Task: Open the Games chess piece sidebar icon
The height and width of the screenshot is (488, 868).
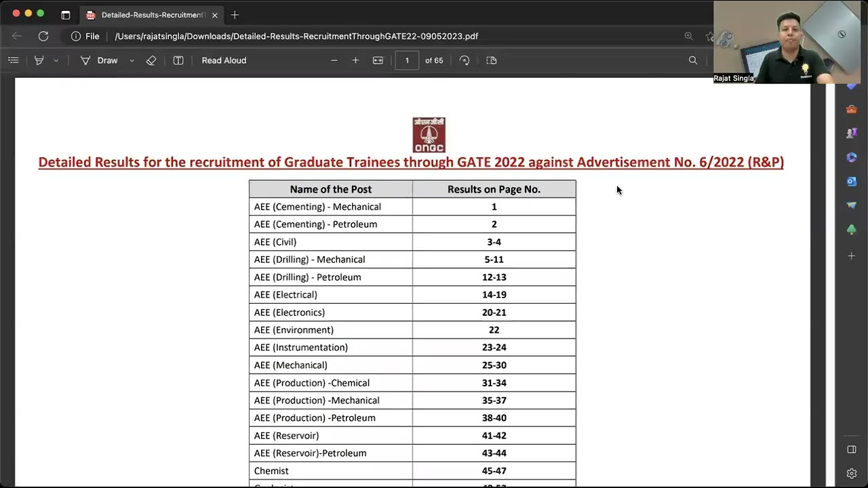Action: [852, 133]
